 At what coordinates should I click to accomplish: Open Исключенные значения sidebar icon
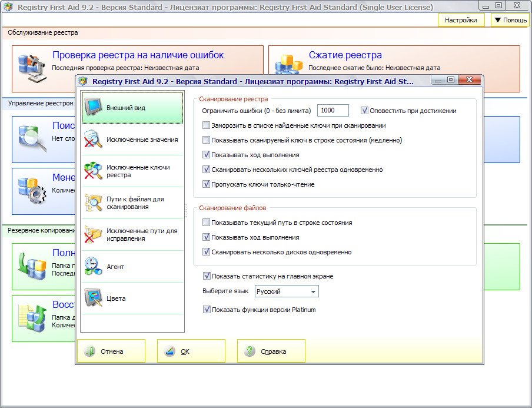coord(93,140)
